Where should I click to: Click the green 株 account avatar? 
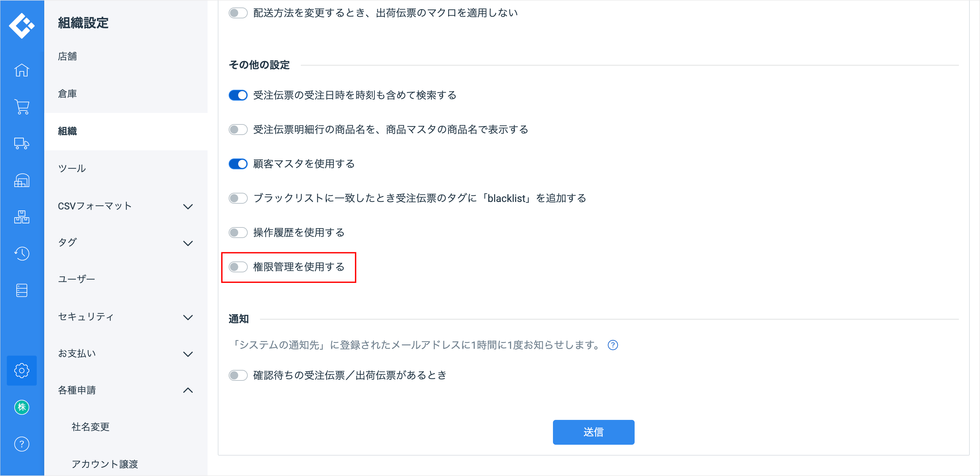[x=22, y=407]
